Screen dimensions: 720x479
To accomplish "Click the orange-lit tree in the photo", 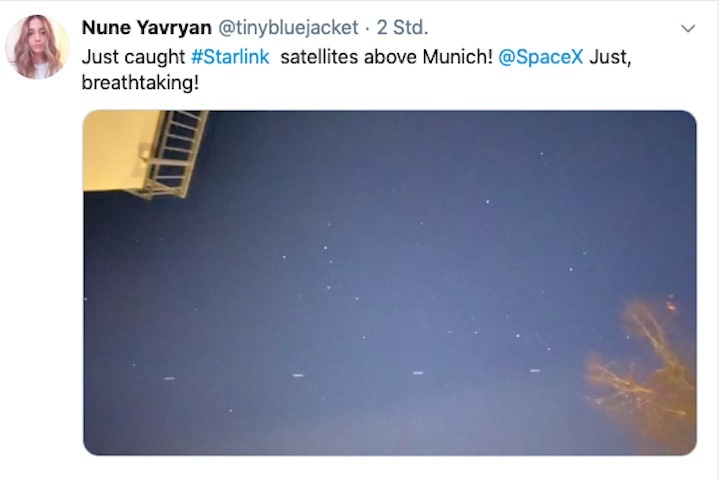I will (643, 367).
